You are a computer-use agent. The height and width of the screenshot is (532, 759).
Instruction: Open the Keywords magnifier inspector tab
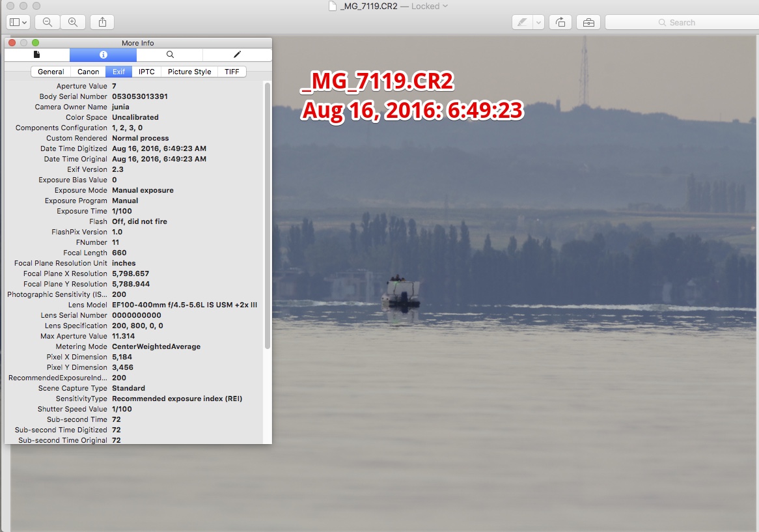[x=170, y=55]
